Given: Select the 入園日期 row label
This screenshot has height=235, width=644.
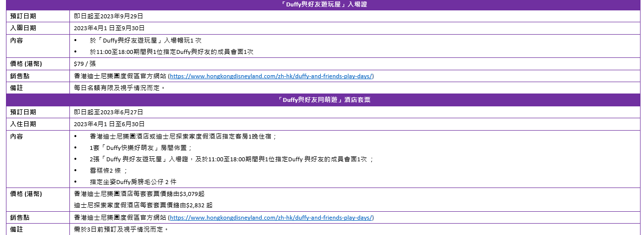Looking at the screenshot, I should [23, 28].
